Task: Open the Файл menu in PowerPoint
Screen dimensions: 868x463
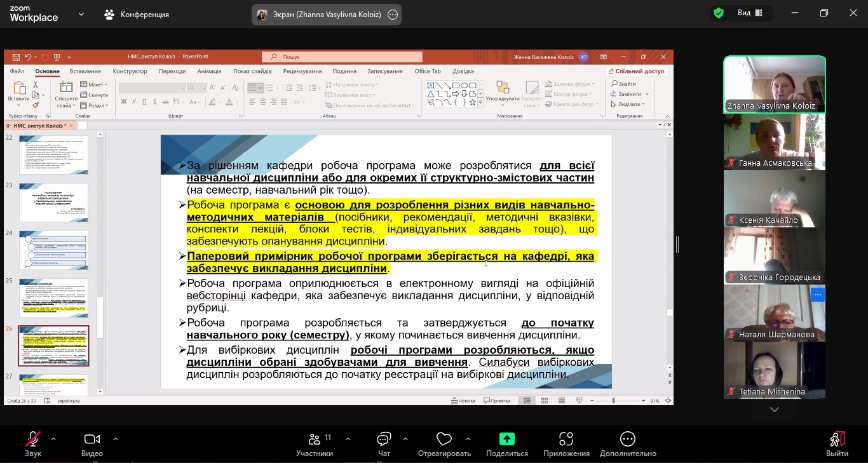Action: point(17,71)
